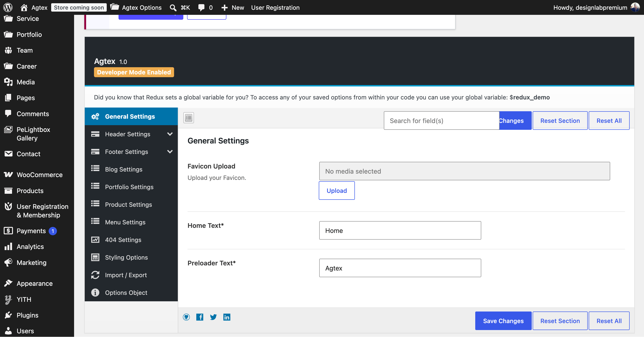Viewport: 644px width, 337px height.
Task: Click the top Reset Section button
Action: point(560,121)
